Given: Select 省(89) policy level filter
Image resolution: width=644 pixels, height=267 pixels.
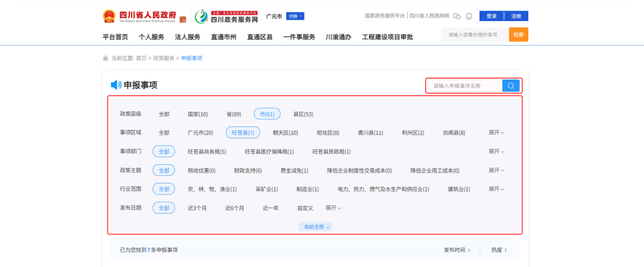Looking at the screenshot, I should [233, 114].
